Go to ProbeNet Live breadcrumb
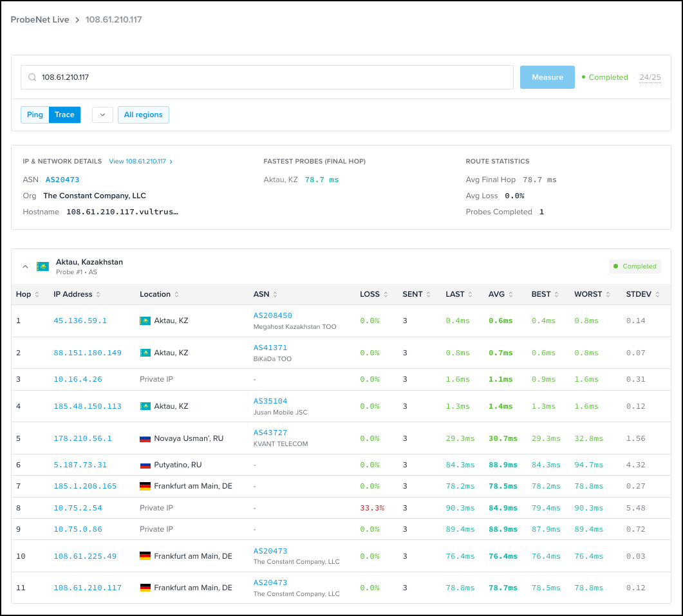Viewport: 683px width, 616px height. click(x=39, y=20)
